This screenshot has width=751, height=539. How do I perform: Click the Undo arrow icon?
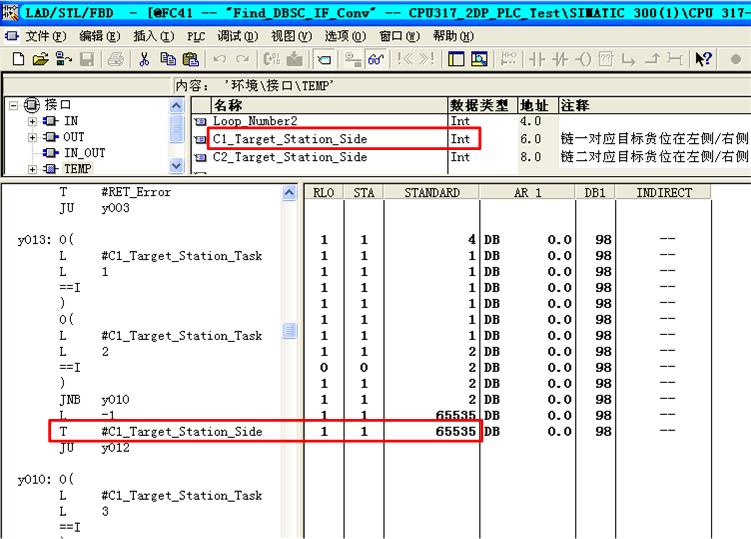tap(219, 59)
